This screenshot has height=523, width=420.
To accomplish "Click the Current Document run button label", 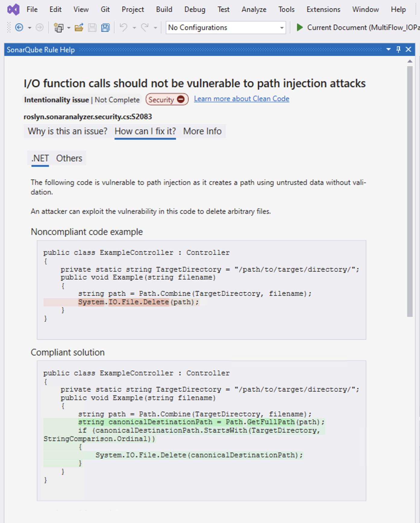I will click(363, 27).
